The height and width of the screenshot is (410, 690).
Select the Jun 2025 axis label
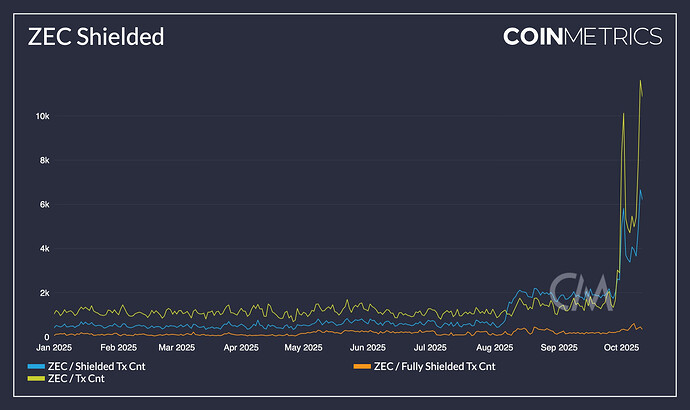click(x=367, y=348)
